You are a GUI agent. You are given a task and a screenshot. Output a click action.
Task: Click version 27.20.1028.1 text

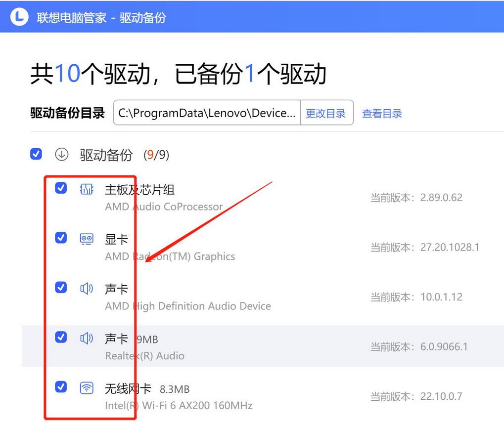click(x=450, y=247)
